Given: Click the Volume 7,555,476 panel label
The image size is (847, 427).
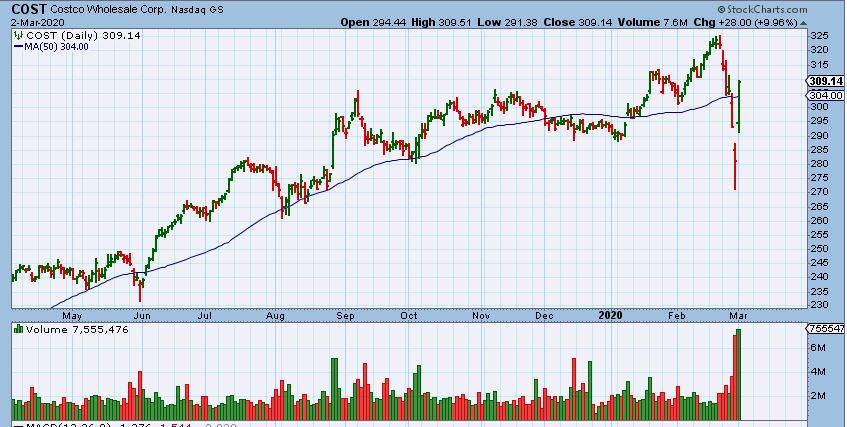Looking at the screenshot, I should (x=77, y=329).
